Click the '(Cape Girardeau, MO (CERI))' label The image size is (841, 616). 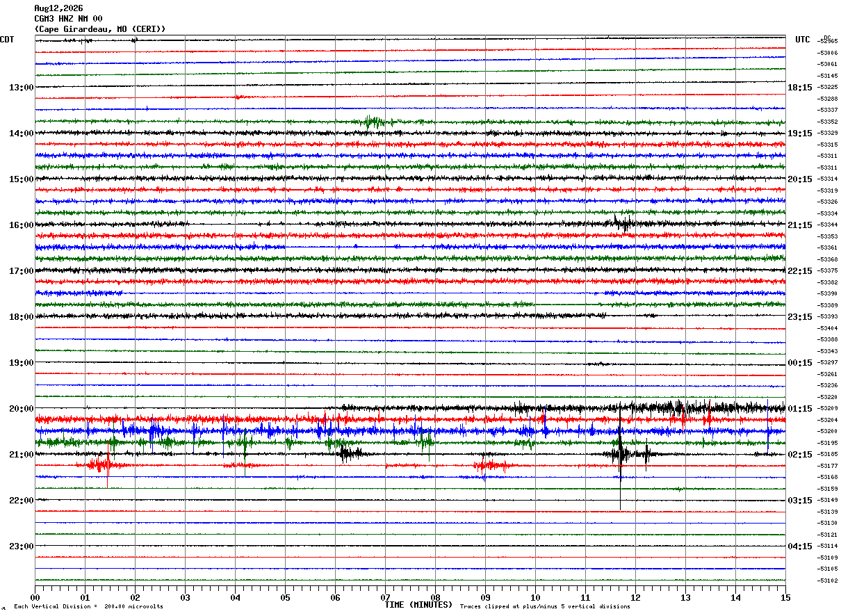click(x=100, y=29)
